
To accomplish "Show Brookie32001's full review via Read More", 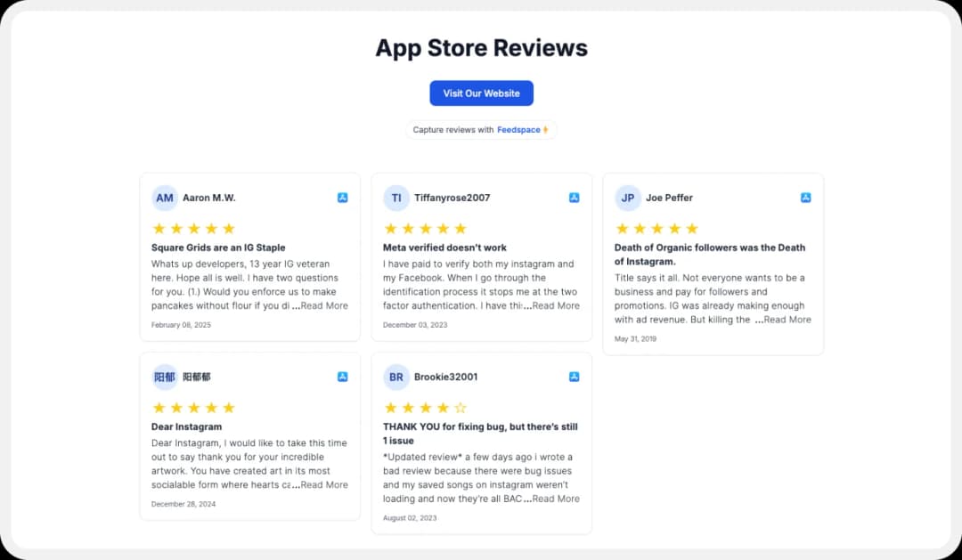I will [x=555, y=499].
